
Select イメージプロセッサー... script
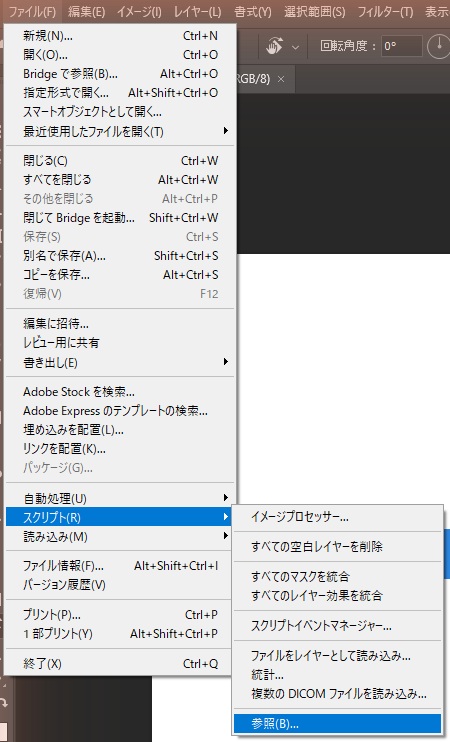pyautogui.click(x=338, y=517)
